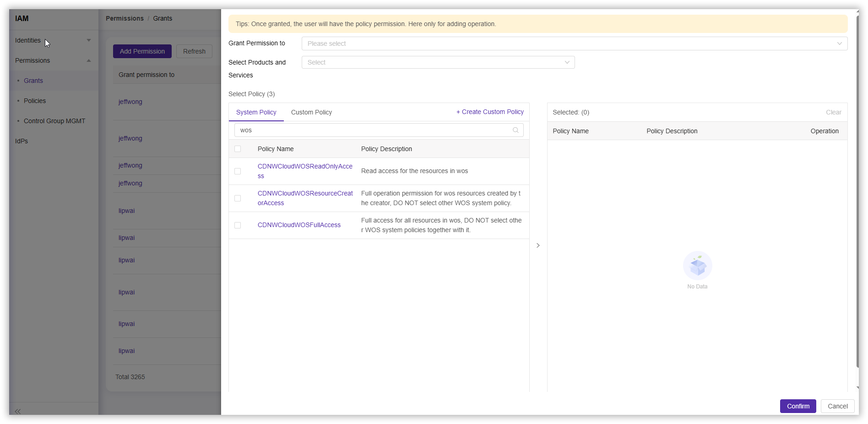The image size is (868, 424).
Task: Tick the CDNWCloudWOSReadOnlyAccess checkbox
Action: pyautogui.click(x=238, y=171)
